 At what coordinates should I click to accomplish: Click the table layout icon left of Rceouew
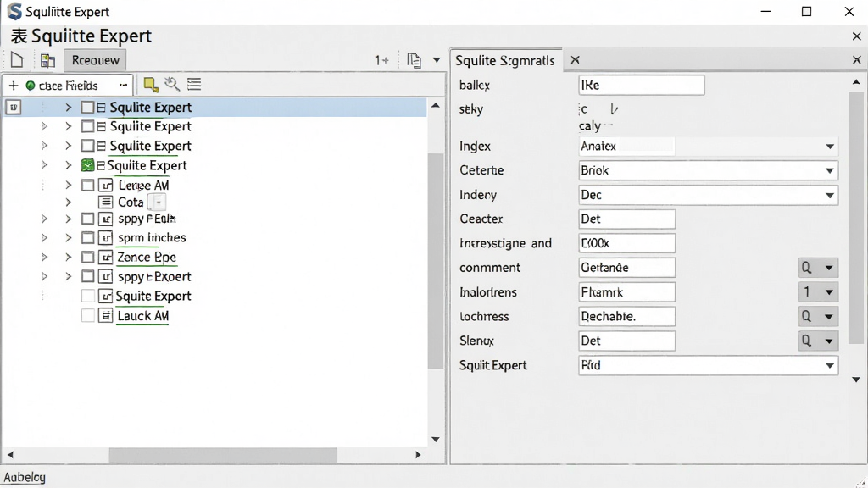[x=47, y=60]
